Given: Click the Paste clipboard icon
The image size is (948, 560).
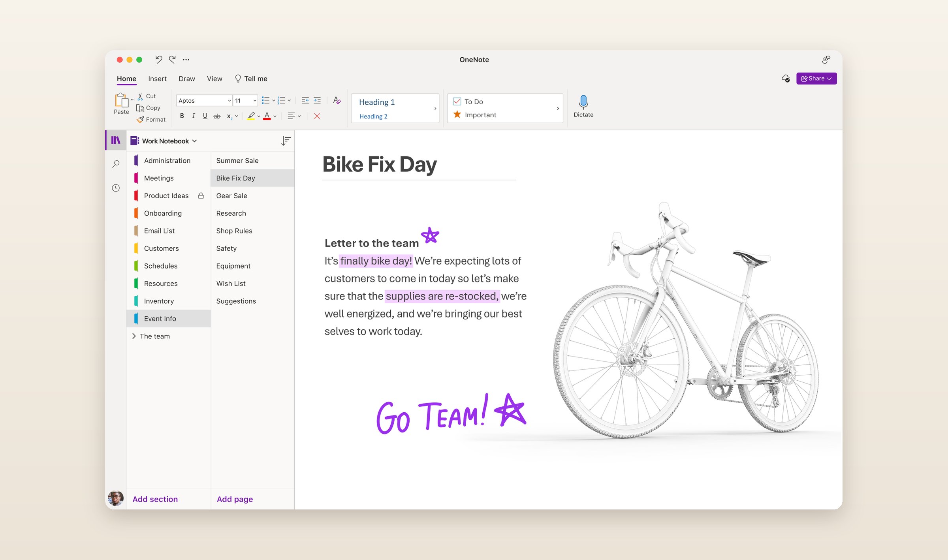Looking at the screenshot, I should click(x=121, y=100).
